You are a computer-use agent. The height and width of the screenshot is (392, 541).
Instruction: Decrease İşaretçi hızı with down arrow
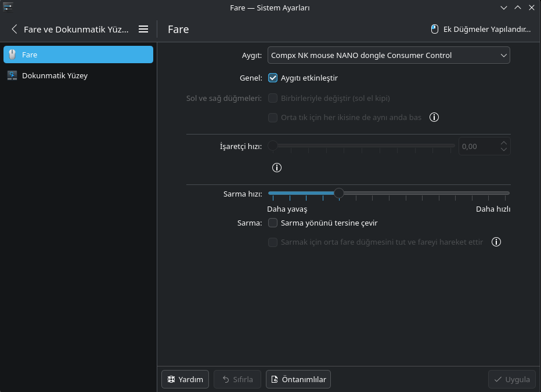504,150
